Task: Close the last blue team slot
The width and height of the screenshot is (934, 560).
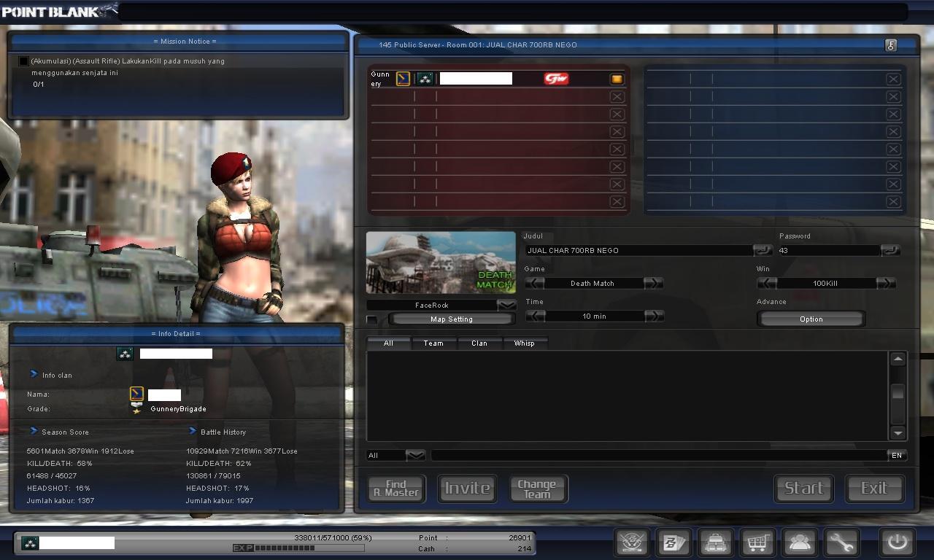Action: 893,201
